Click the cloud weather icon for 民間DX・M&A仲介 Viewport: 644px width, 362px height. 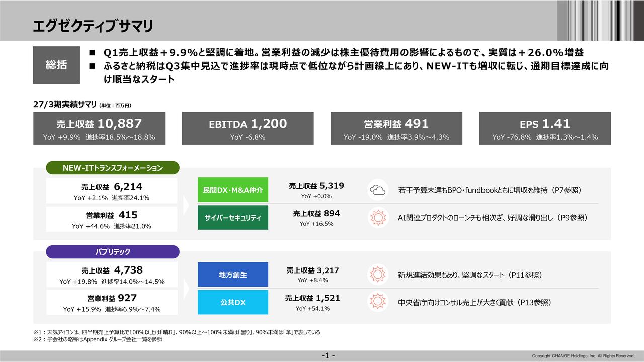(378, 190)
